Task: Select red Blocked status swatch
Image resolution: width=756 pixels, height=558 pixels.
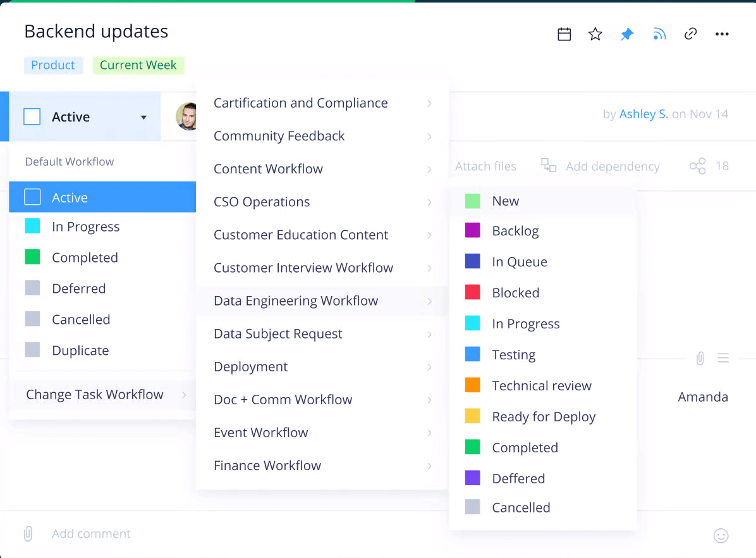Action: tap(473, 292)
